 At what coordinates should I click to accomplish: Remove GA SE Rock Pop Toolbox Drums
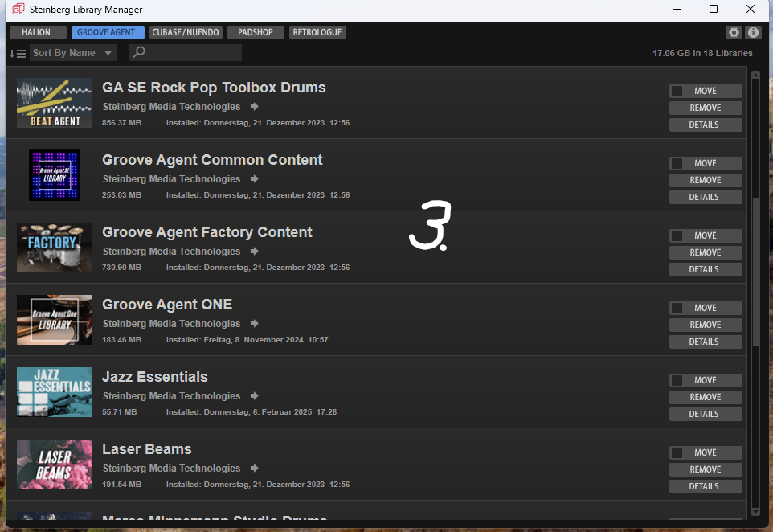pos(706,108)
